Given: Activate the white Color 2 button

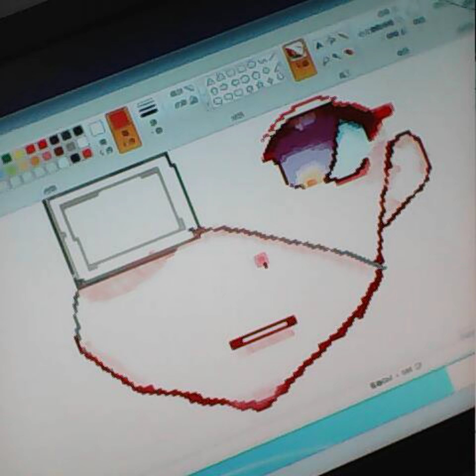Looking at the screenshot, I should click(x=96, y=128).
